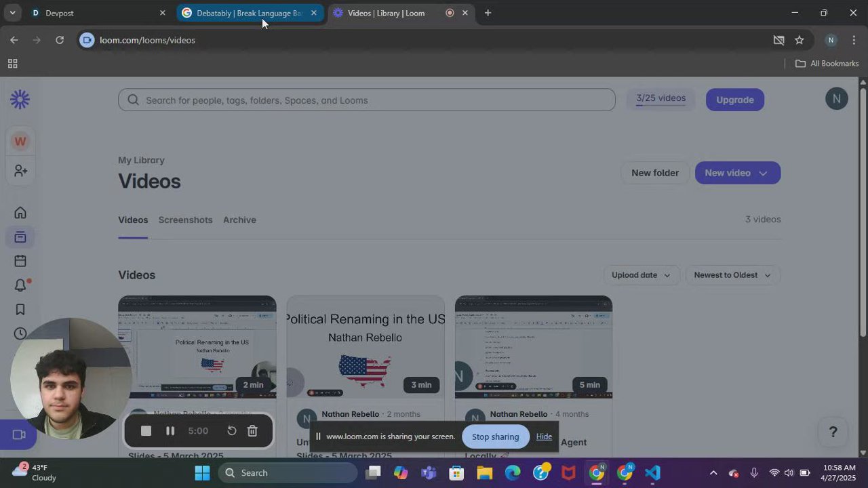
Task: Open the Newest to Oldest dropdown
Action: 732,275
